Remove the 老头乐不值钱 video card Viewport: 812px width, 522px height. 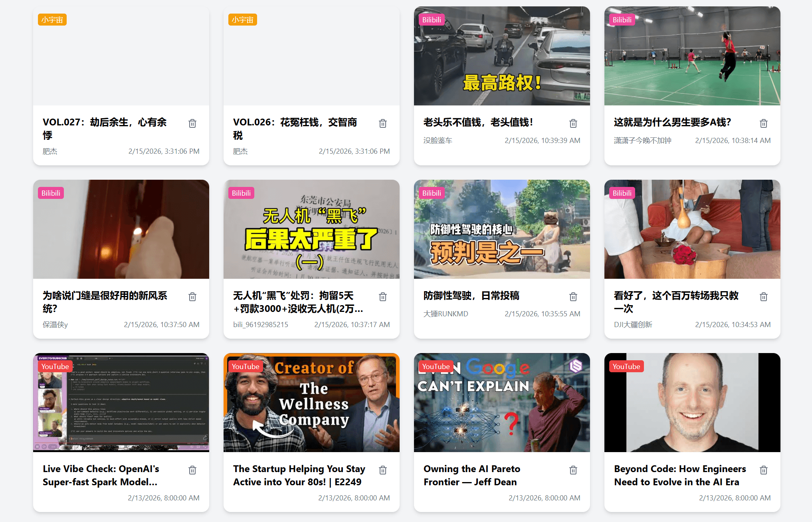[573, 123]
